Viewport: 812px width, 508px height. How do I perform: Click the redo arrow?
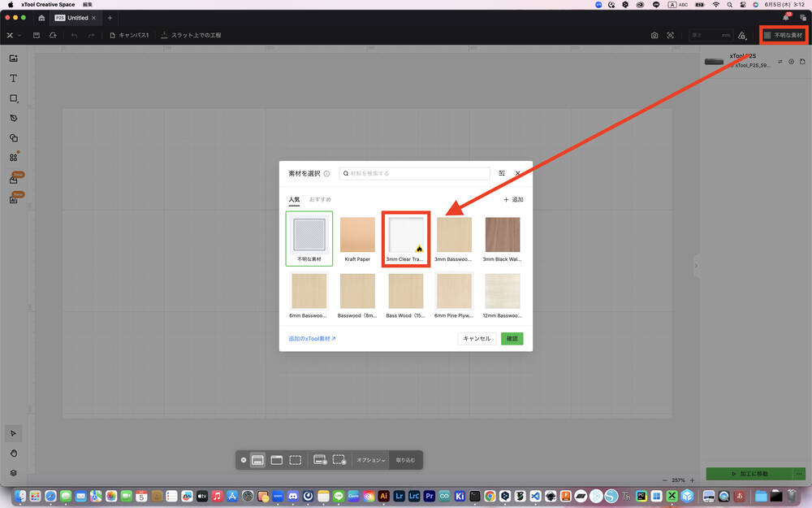coord(91,35)
